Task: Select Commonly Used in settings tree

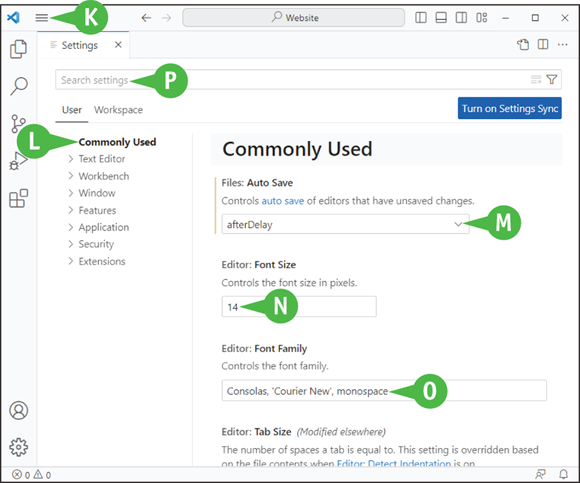Action: click(117, 142)
